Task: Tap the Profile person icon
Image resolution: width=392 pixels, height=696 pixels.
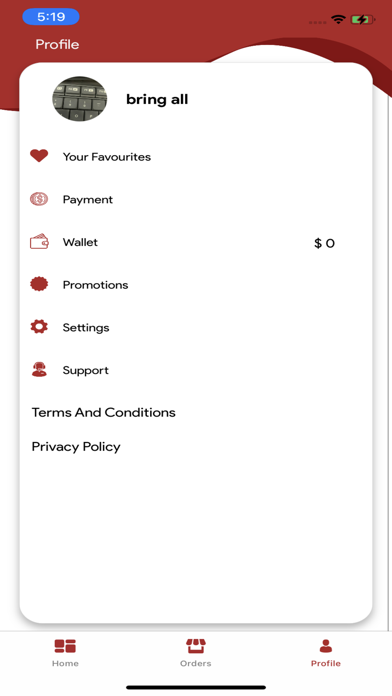Action: click(x=326, y=646)
